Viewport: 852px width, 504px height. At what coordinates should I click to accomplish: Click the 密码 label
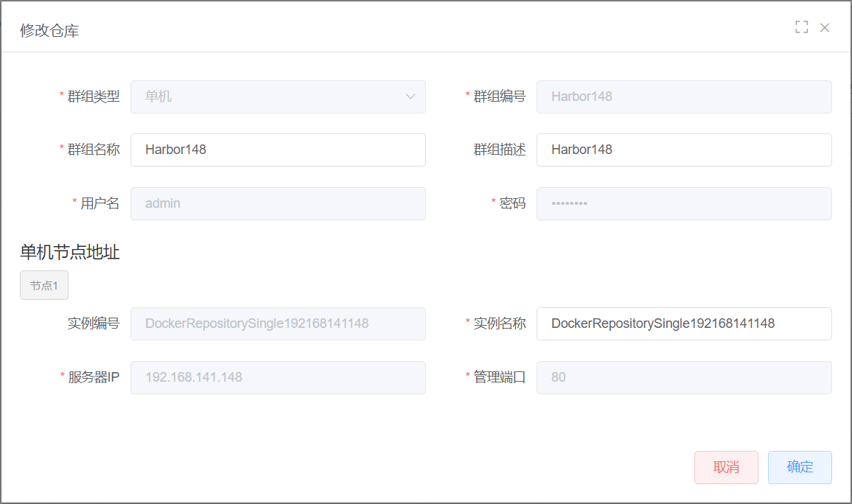[512, 203]
